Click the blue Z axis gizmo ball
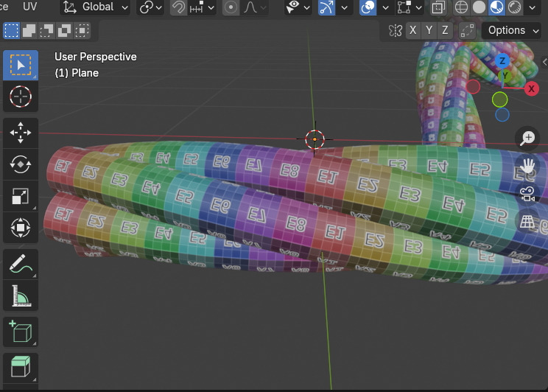Viewport: 548px width, 392px height. pos(502,61)
